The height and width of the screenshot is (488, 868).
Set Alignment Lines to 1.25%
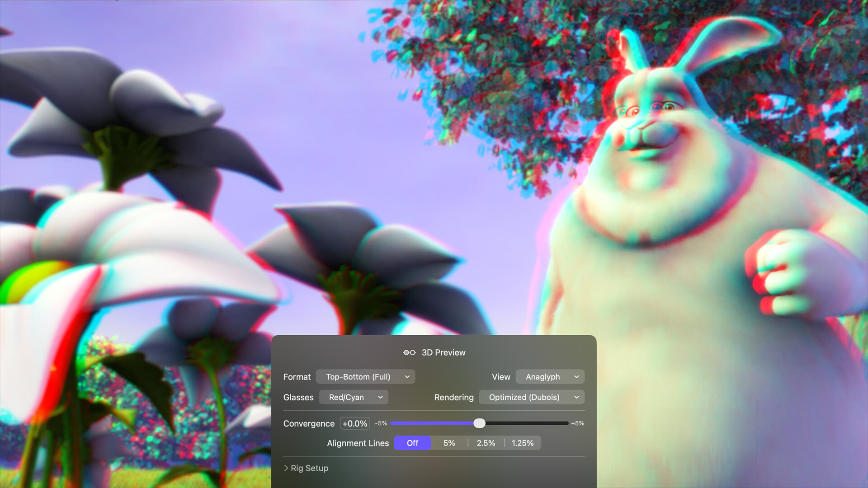(x=523, y=443)
